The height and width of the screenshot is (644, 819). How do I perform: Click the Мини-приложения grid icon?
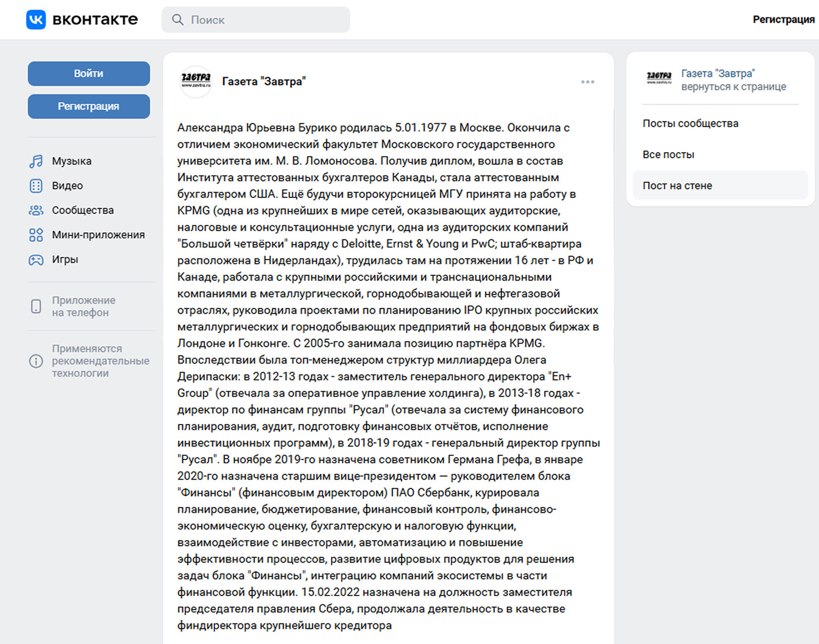(x=36, y=235)
